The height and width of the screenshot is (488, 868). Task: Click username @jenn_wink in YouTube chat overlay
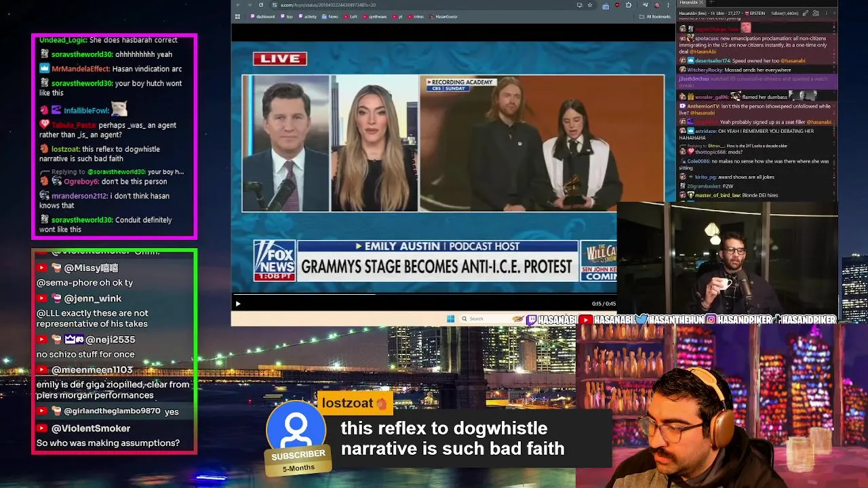(x=93, y=298)
